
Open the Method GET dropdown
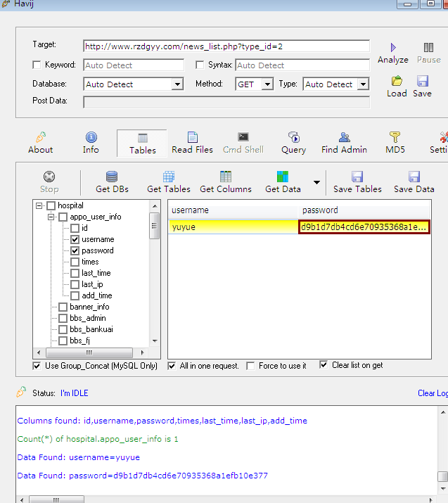pos(267,84)
